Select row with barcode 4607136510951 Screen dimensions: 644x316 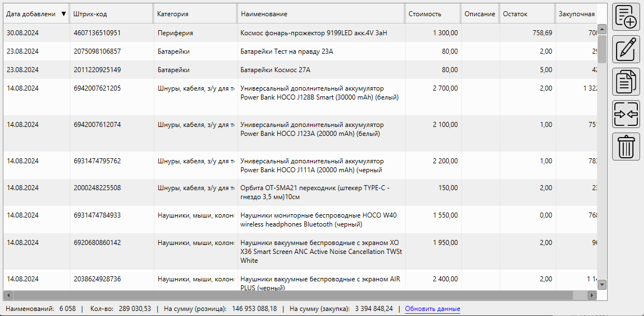97,33
